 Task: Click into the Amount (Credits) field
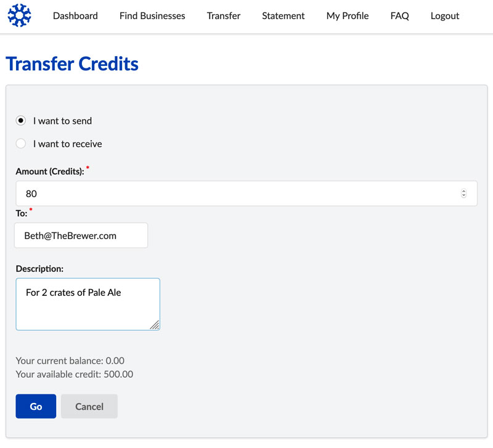[246, 193]
